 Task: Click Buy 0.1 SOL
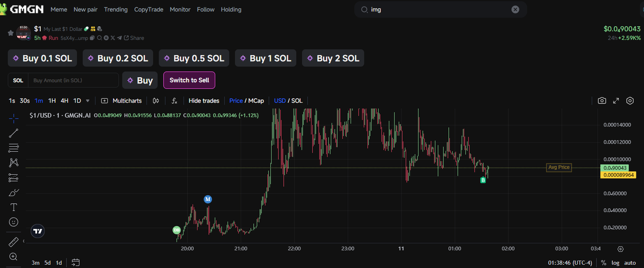pyautogui.click(x=43, y=58)
